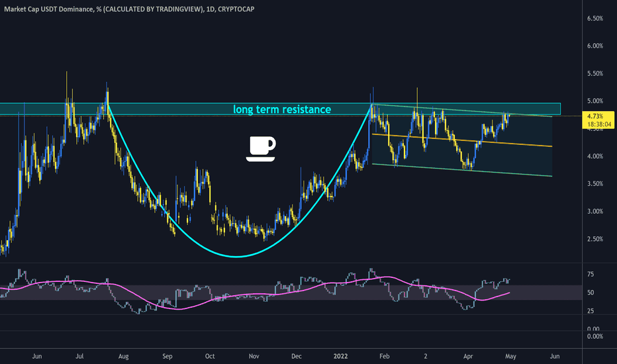Click the coffee cup icon on the chart
This screenshot has width=617, height=364.
point(260,149)
